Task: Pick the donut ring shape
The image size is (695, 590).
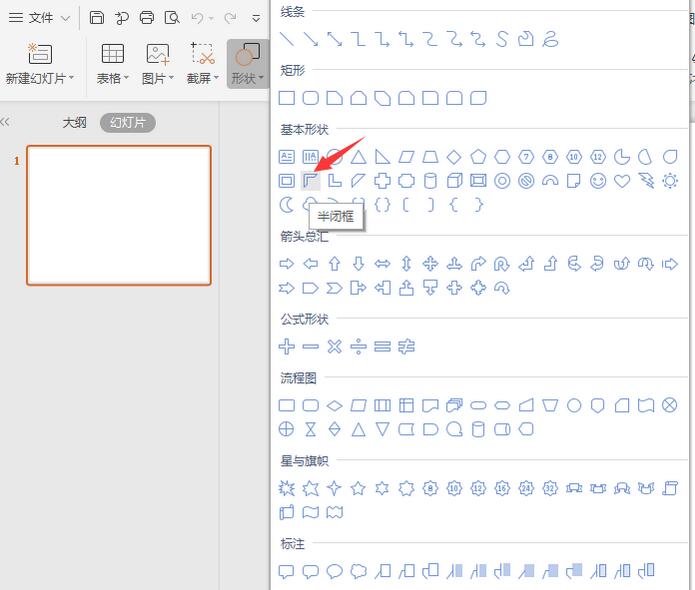Action: click(x=502, y=181)
